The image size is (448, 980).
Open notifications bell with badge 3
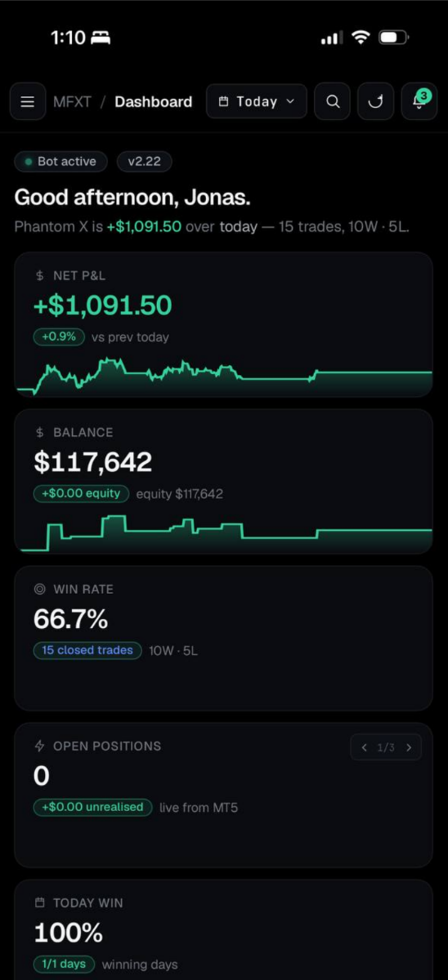419,102
